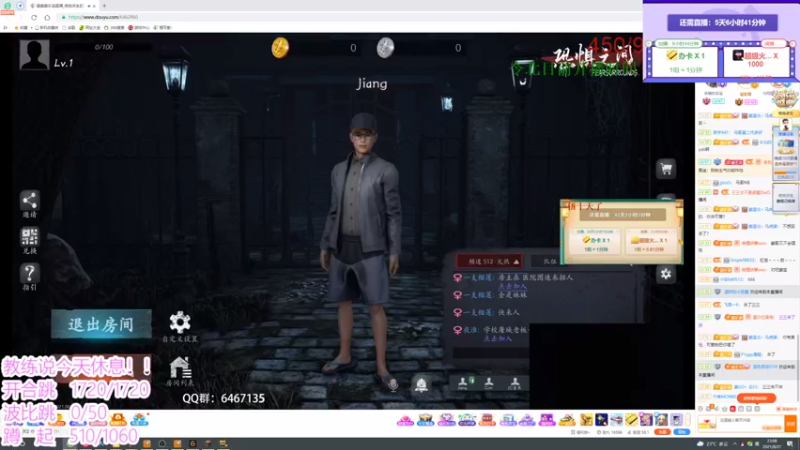
Task: Open the custom settings gear below the character
Action: coord(180,322)
